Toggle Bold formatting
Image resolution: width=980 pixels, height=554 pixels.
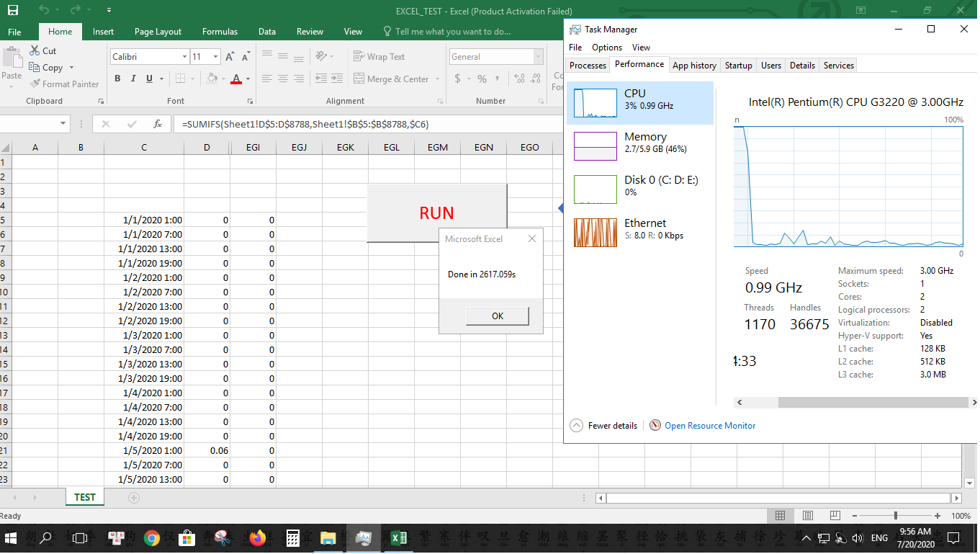pos(117,79)
